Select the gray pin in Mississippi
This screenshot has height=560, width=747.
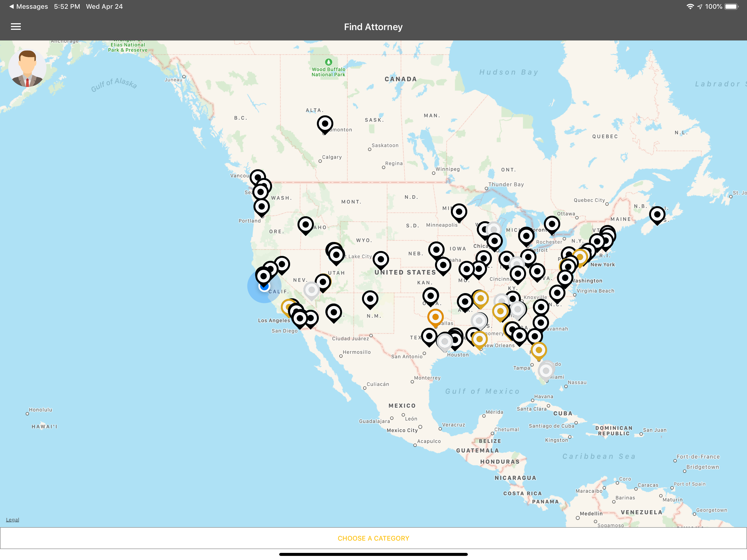[x=479, y=322]
